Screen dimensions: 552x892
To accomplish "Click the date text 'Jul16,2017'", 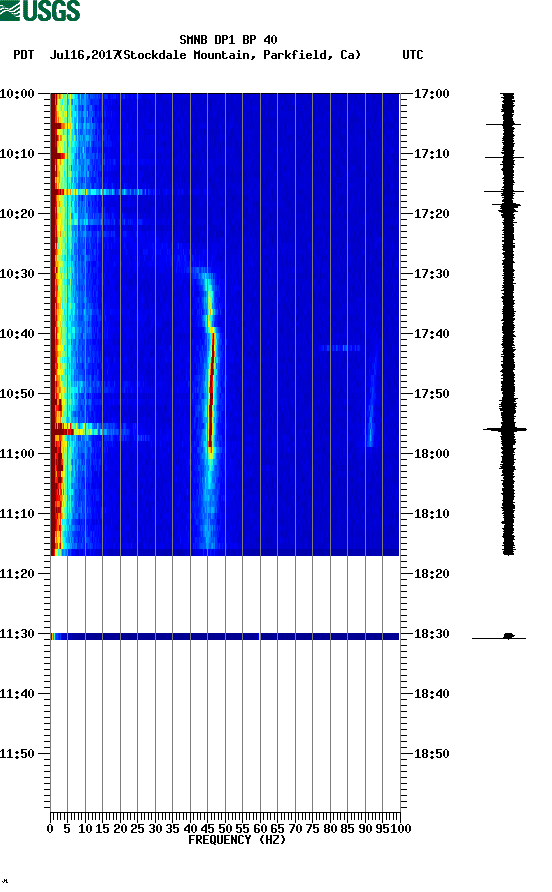I will coord(84,55).
